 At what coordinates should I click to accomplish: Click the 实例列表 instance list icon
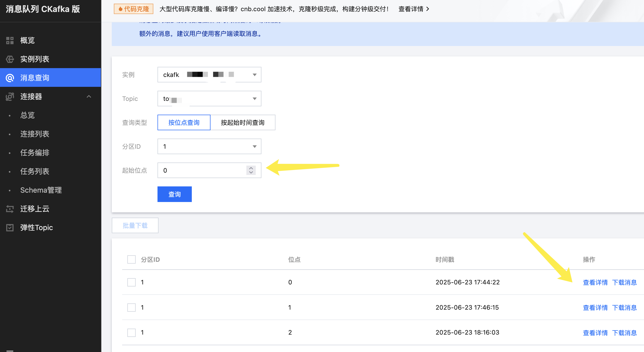pyautogui.click(x=10, y=59)
